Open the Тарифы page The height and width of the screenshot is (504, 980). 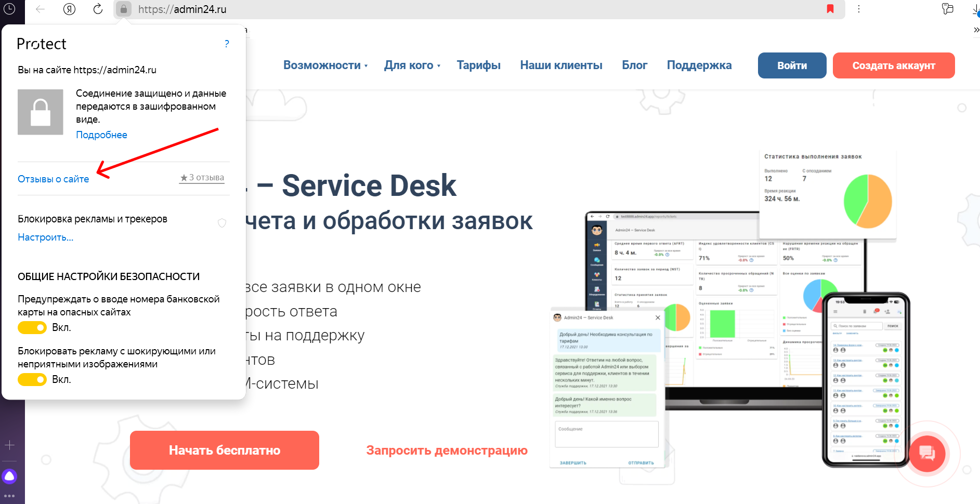479,65
